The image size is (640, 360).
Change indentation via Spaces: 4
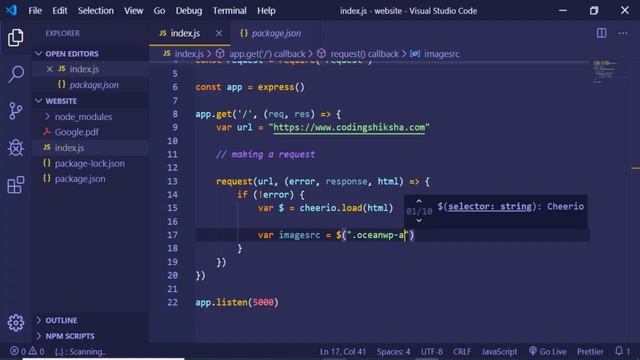tap(393, 351)
